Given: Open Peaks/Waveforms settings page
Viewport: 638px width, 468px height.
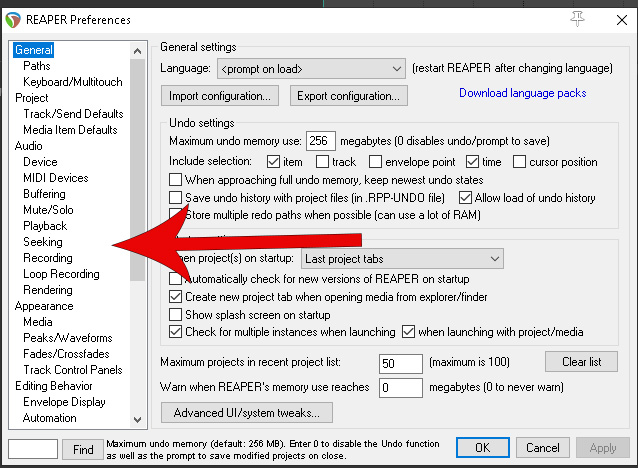Looking at the screenshot, I should tap(68, 338).
